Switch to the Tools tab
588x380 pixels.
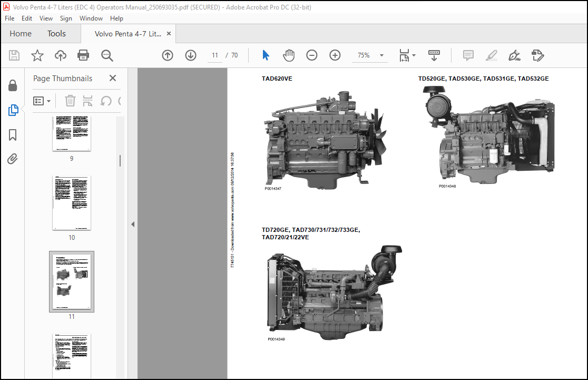tap(56, 34)
